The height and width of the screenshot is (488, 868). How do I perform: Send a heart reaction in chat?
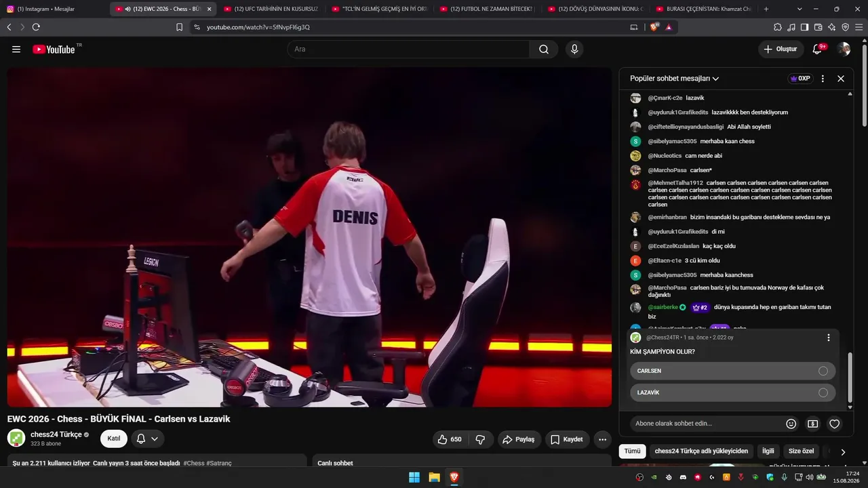(835, 424)
